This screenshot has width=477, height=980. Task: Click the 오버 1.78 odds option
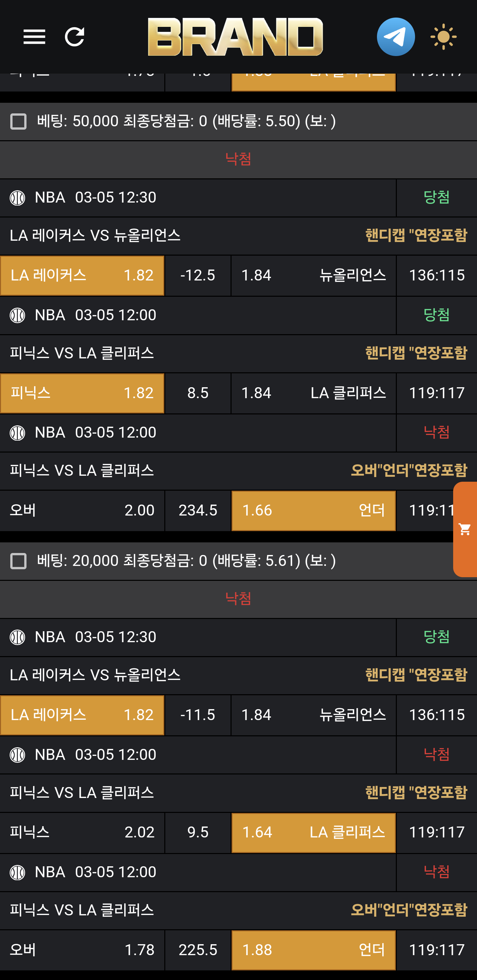[82, 950]
